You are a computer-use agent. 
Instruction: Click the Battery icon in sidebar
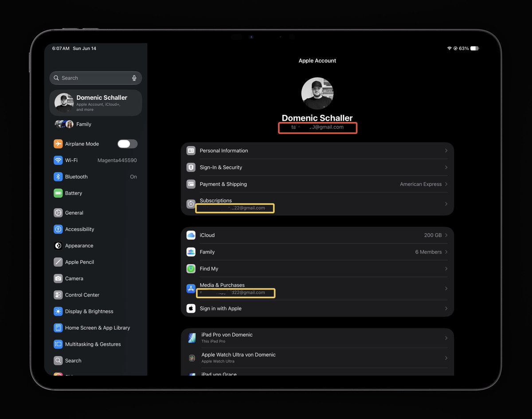(58, 193)
